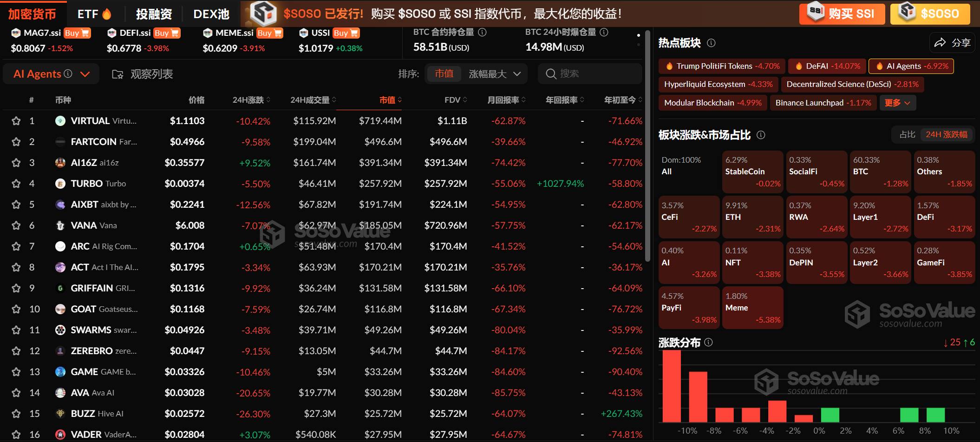Select DeFAI hot sector tag
980x442 pixels.
click(828, 66)
